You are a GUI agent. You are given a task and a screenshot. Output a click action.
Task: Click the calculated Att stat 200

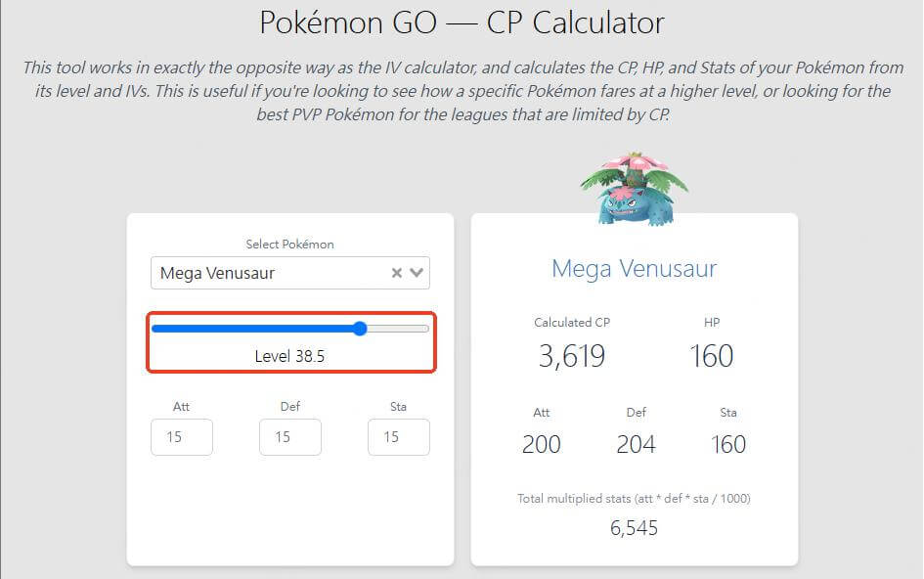pos(541,444)
